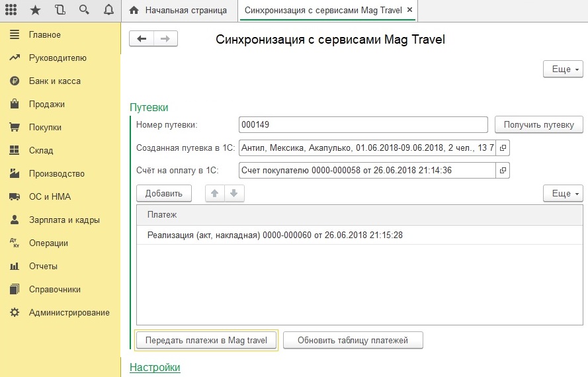This screenshot has height=377, width=588.
Task: Open notifications bell icon
Action: coord(108,10)
